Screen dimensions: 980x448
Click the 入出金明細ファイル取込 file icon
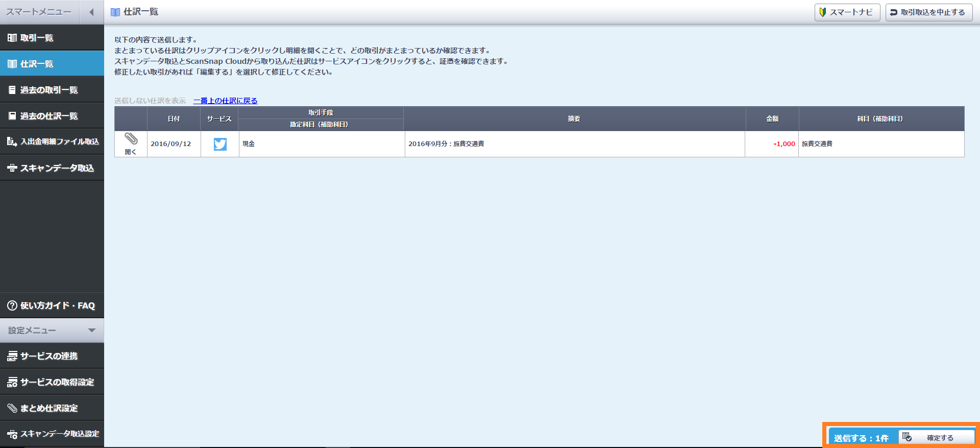point(12,142)
